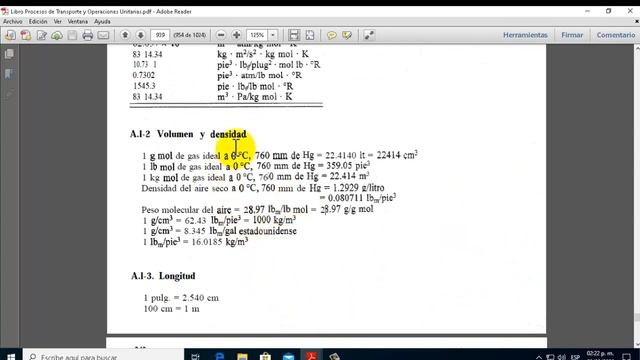Click the heading A.1-2 Volumen y densidad
This screenshot has height=360, width=640.
point(188,134)
